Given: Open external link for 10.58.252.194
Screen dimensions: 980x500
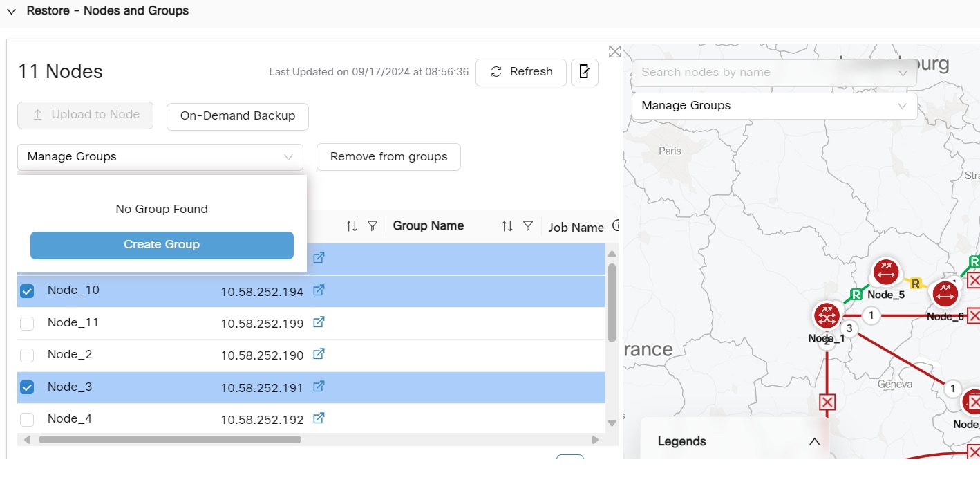Looking at the screenshot, I should tap(319, 290).
